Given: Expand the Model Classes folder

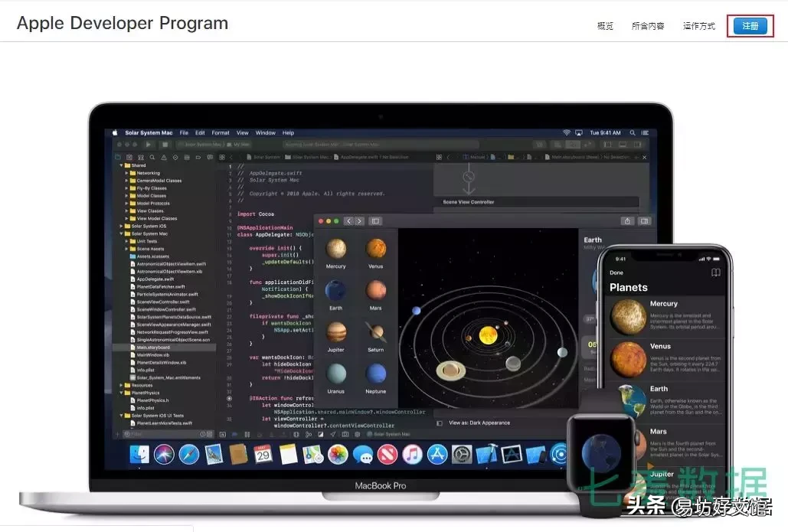Looking at the screenshot, I should (x=126, y=195).
